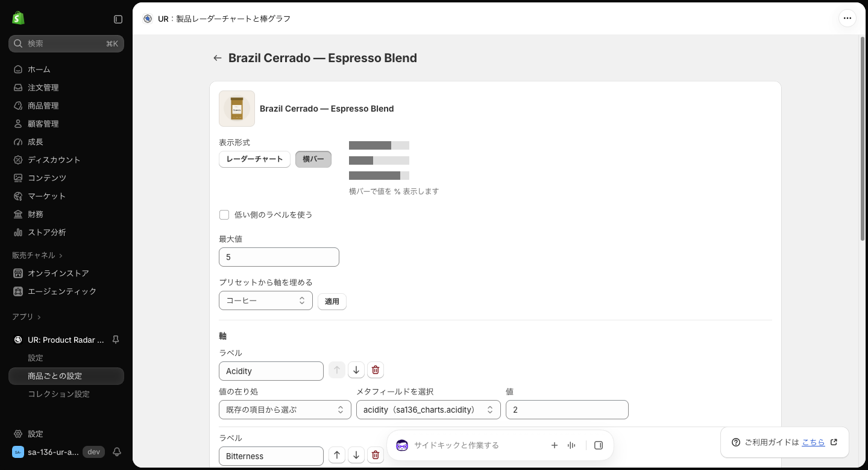Click the Shopify logo icon
This screenshot has height=470, width=868.
(18, 18)
